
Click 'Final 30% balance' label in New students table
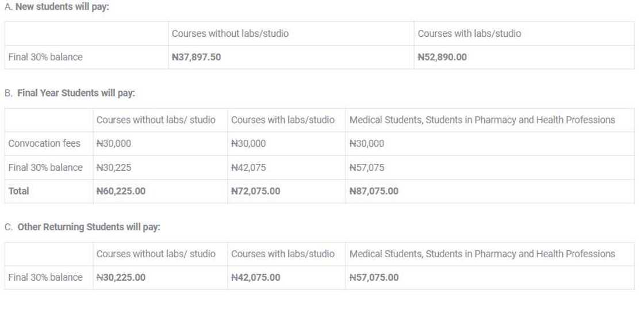click(45, 58)
